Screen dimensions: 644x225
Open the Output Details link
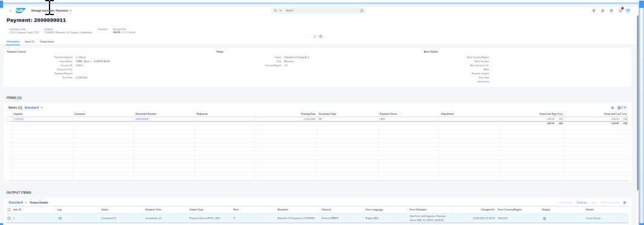pos(593,218)
